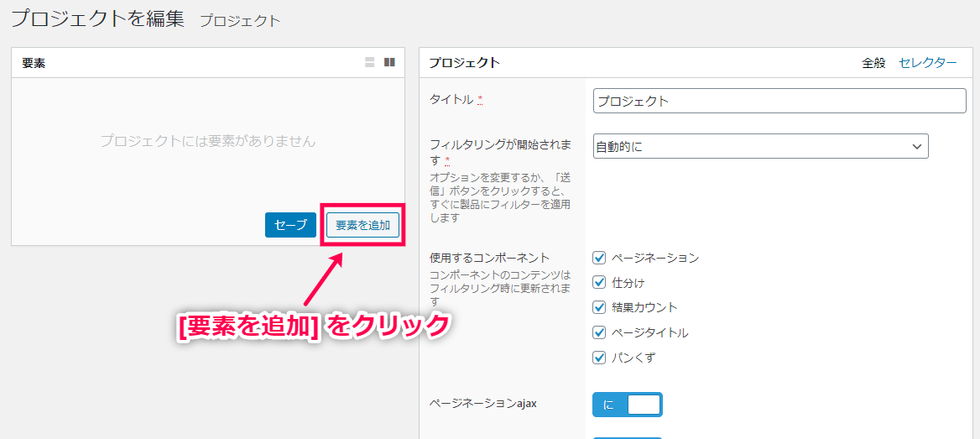Image resolution: width=980 pixels, height=439 pixels.
Task: Click the empty elements placeholder message
Action: [x=207, y=141]
